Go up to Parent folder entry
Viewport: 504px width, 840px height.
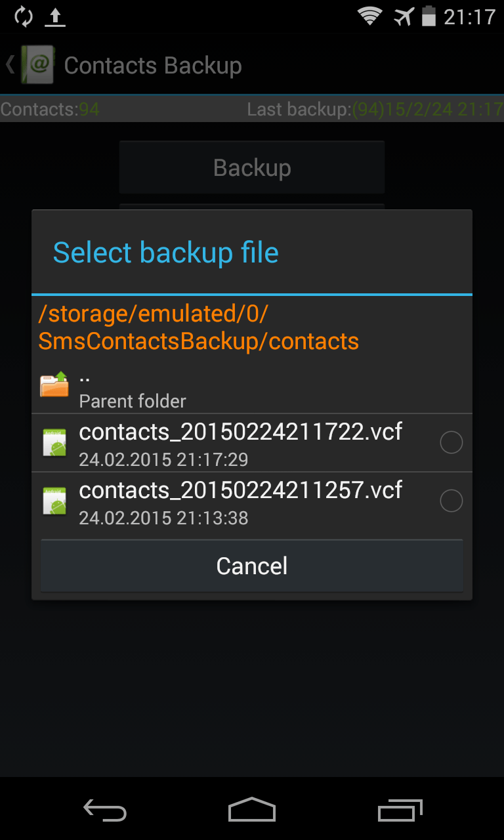(x=133, y=389)
